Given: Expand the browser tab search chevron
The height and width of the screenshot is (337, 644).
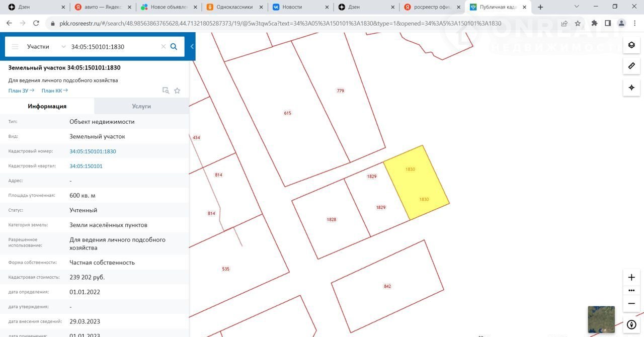Looking at the screenshot, I should [577, 7].
